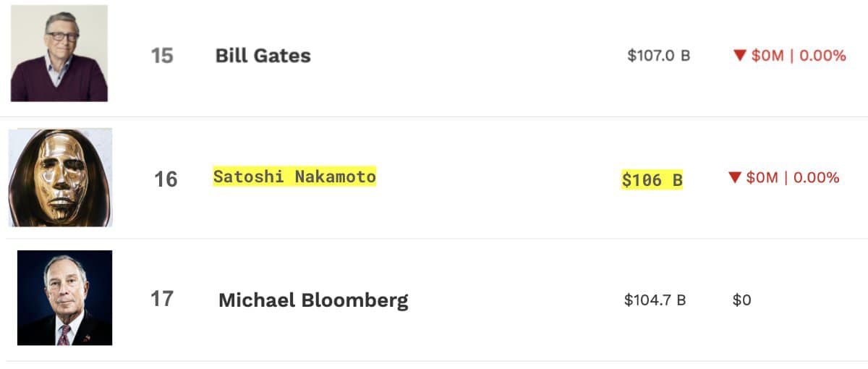Click the 0.00% change for Bill Gates
This screenshot has height=369, width=868.
tap(822, 56)
